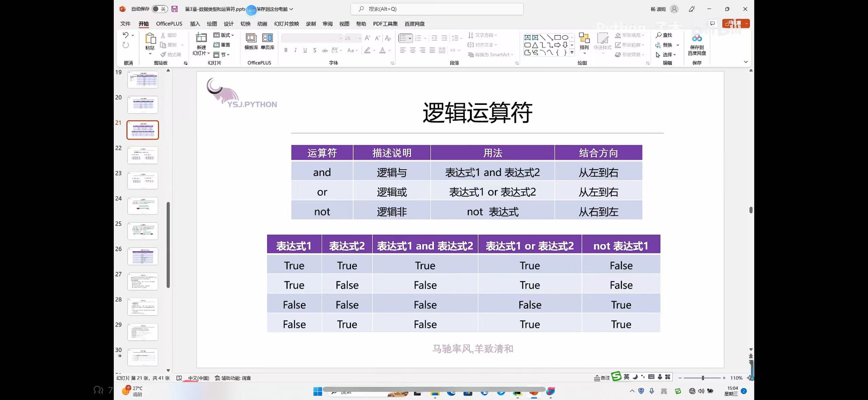
Task: Select slide 22 thumbnail
Action: point(143,155)
